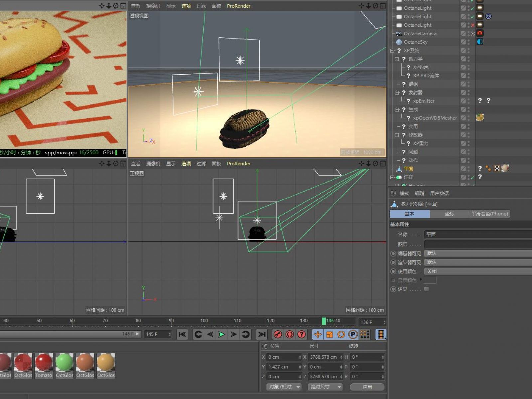Go to the start of the animation
532x399 pixels.
click(182, 334)
